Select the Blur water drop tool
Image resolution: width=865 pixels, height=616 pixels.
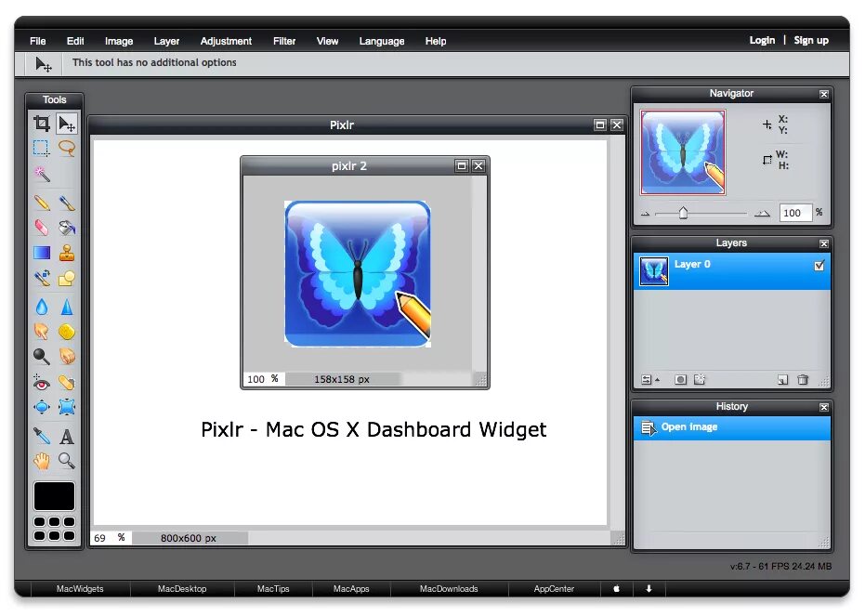[x=42, y=307]
